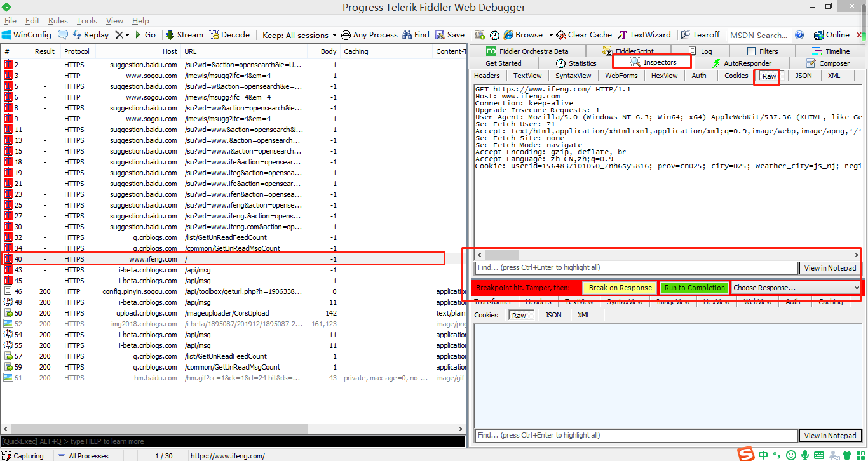This screenshot has width=868, height=461.
Task: Focus the request Find text box
Action: pos(636,268)
